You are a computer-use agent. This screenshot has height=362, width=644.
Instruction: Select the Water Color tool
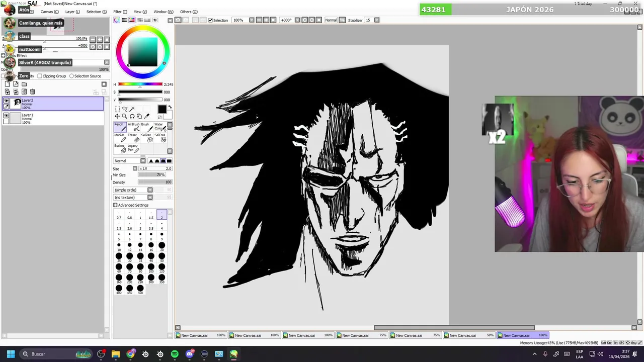pyautogui.click(x=160, y=127)
